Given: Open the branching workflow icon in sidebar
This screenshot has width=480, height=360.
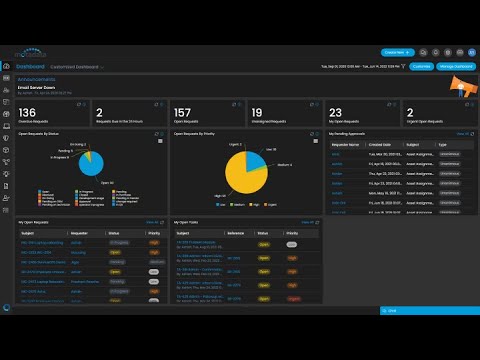Looking at the screenshot, I should click(6, 162).
